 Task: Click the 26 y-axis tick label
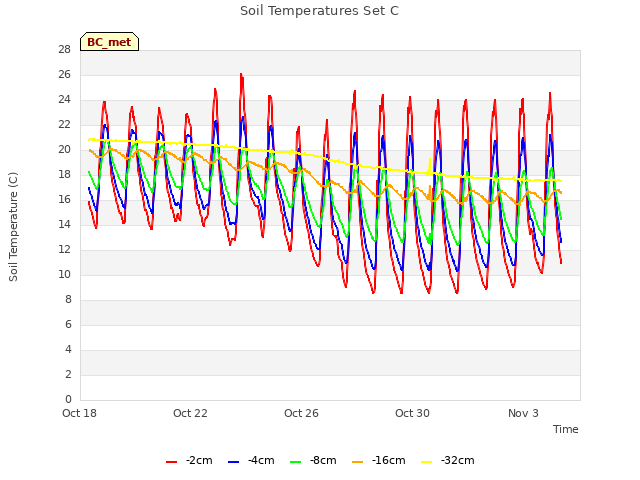[x=64, y=74]
